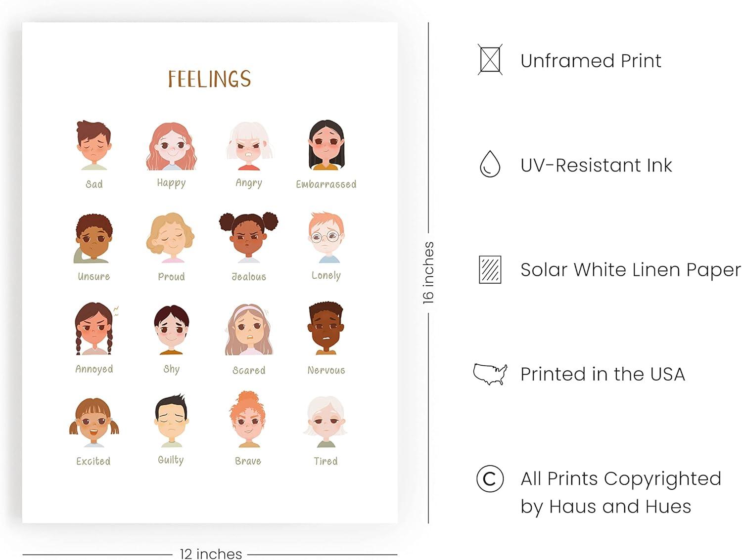This screenshot has height=560, width=742.
Task: Click the Unframed Print text
Action: (591, 61)
